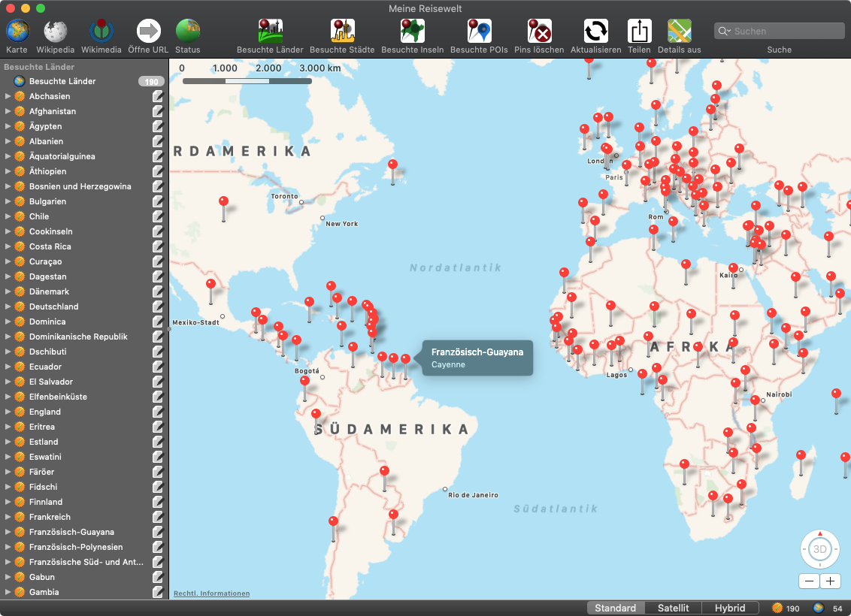Show Besuchte Inseln pins

(412, 32)
